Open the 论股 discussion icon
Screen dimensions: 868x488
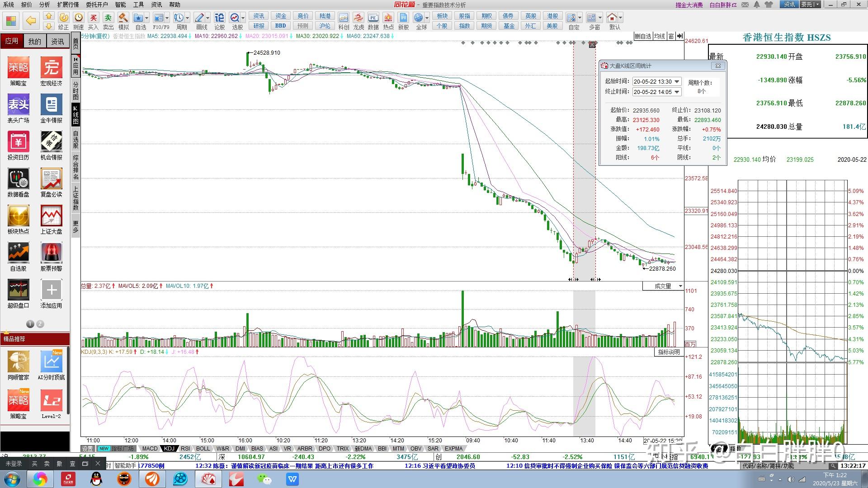coord(219,21)
